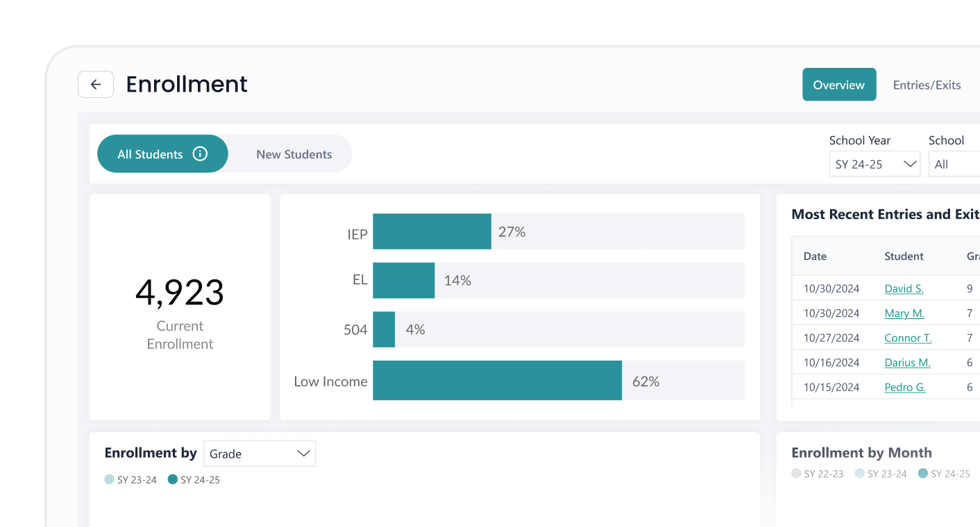Click the IEP 27% bar in the chart
The width and height of the screenshot is (980, 527).
tap(432, 232)
